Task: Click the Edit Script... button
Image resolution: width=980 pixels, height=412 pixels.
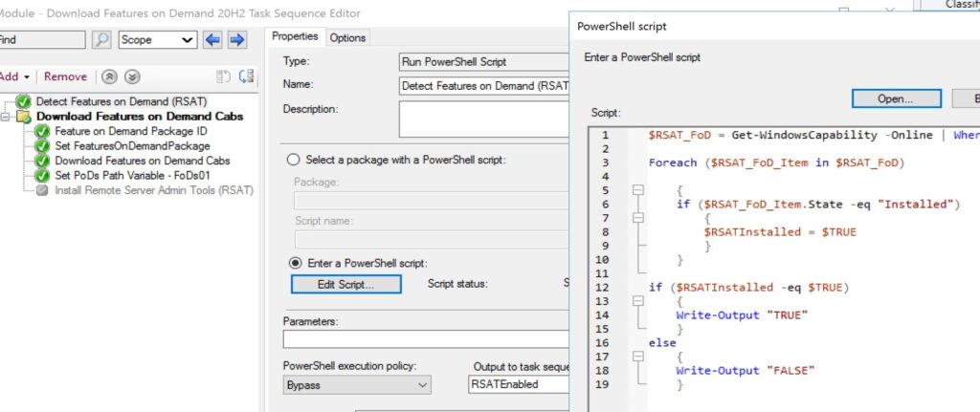Action: (x=345, y=284)
